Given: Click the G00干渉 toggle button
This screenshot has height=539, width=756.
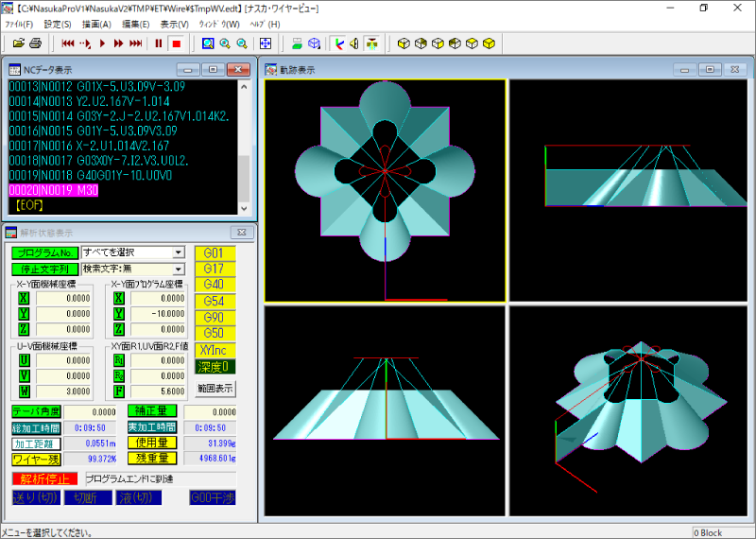Looking at the screenshot, I should point(213,497).
